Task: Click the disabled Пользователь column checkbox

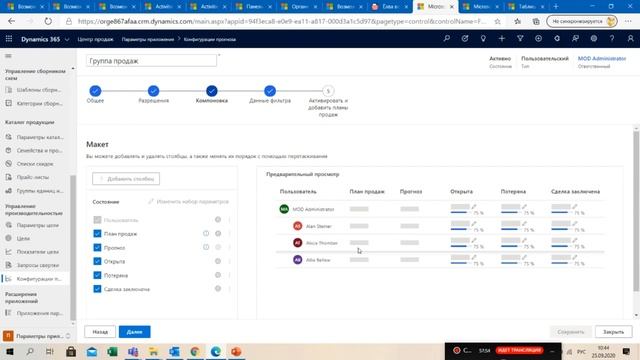Action: (x=97, y=220)
